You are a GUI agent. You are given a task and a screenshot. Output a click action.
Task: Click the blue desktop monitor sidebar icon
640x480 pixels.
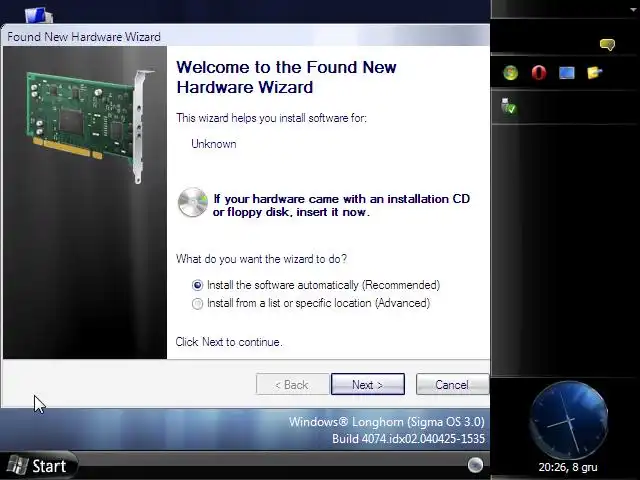pos(567,73)
